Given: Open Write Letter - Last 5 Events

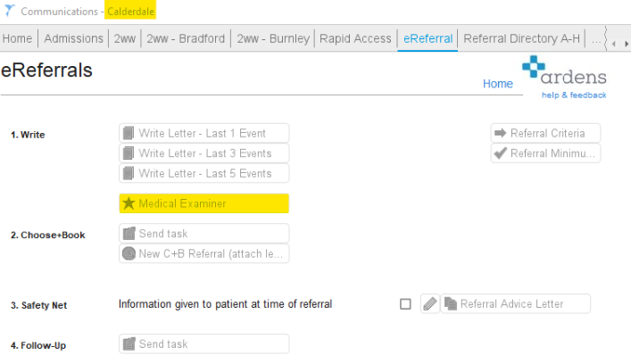Looking at the screenshot, I should pos(204,173).
